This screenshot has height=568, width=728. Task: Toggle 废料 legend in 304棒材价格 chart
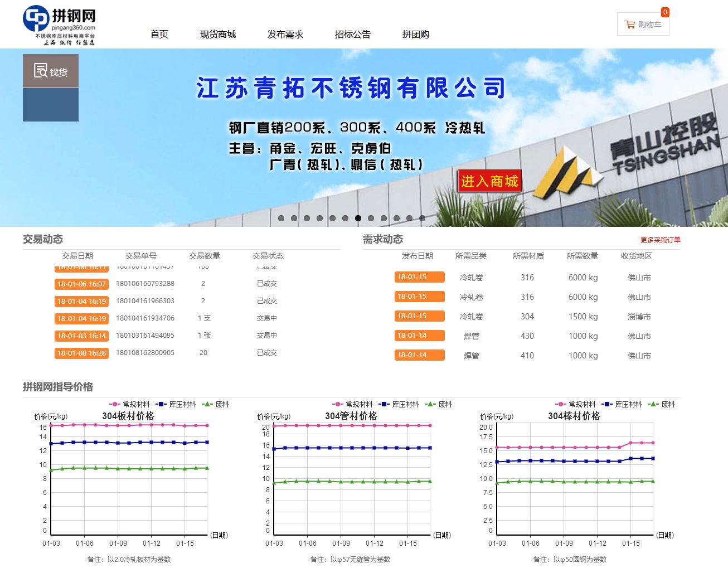click(662, 404)
